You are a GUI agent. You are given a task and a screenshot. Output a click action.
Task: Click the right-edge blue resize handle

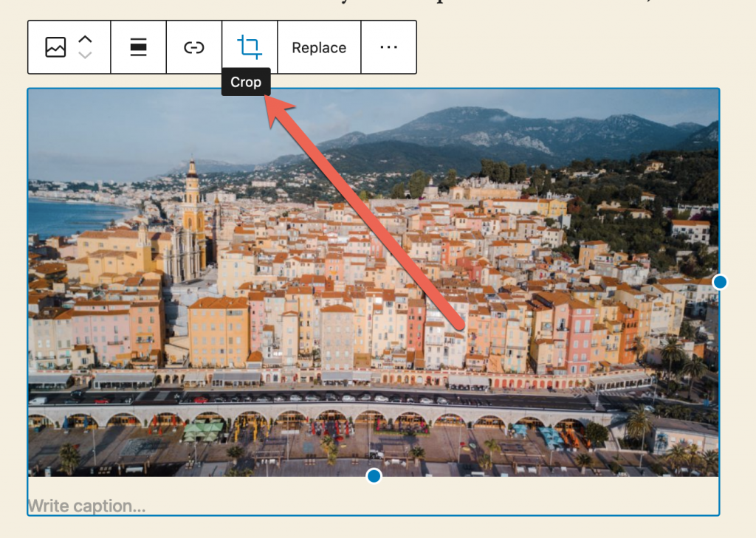point(720,282)
